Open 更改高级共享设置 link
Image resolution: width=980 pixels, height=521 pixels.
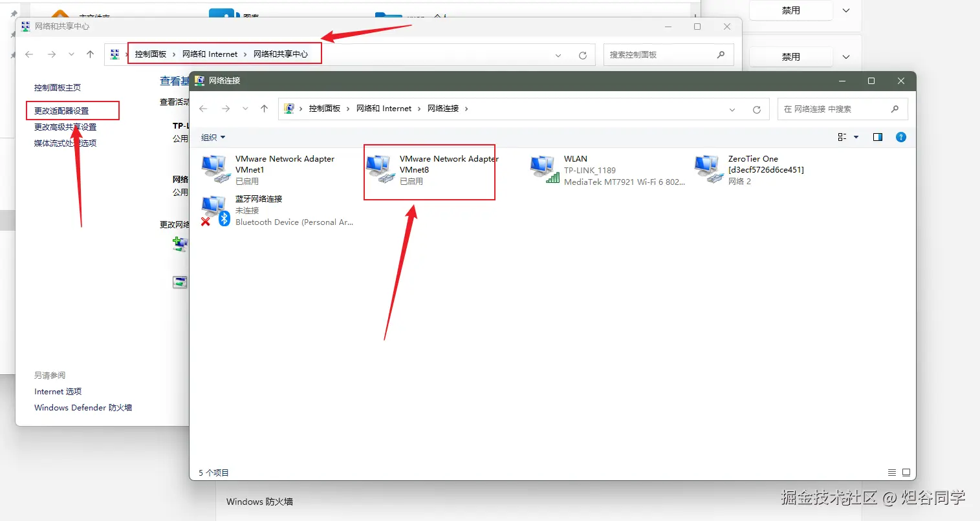click(x=65, y=127)
